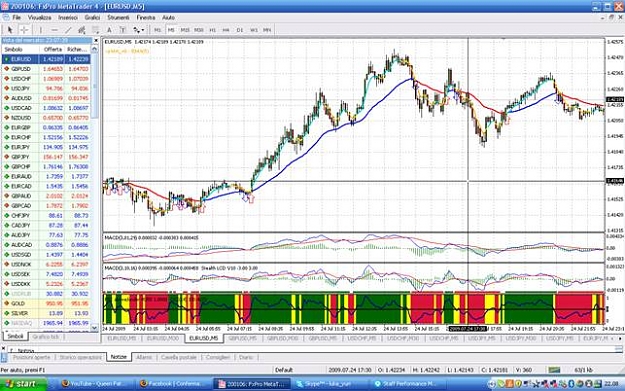Select the Cursor arrow tool
625x391 pixels.
pos(10,30)
